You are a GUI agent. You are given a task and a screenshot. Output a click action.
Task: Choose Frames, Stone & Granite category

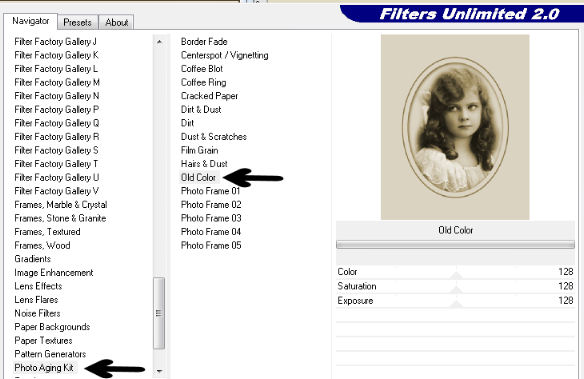60,218
